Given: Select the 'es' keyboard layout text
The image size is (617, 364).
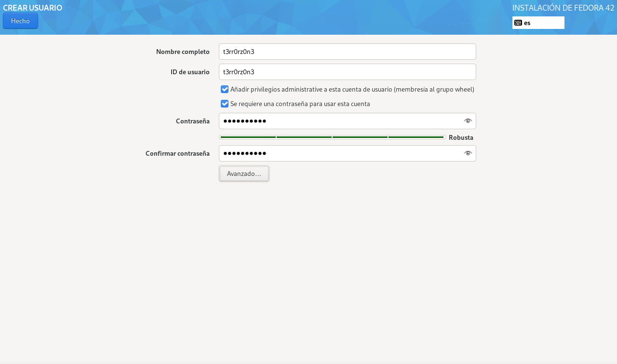Looking at the screenshot, I should pyautogui.click(x=527, y=23).
